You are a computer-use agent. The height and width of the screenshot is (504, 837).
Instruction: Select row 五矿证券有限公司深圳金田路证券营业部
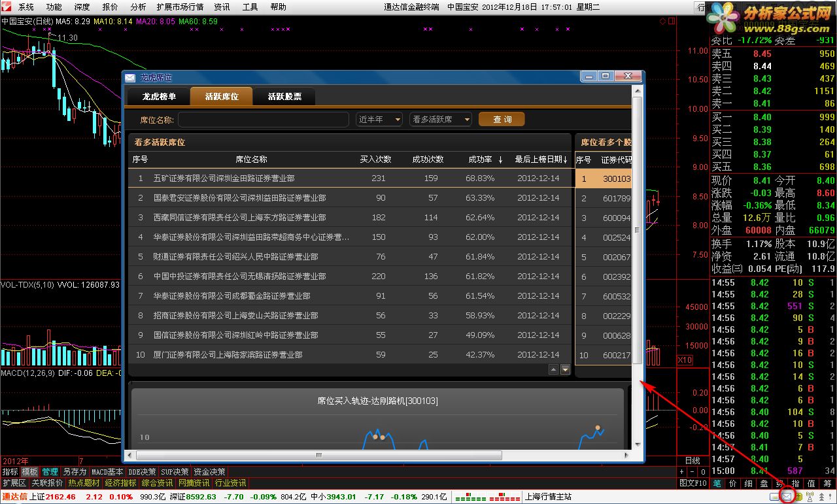click(x=350, y=178)
